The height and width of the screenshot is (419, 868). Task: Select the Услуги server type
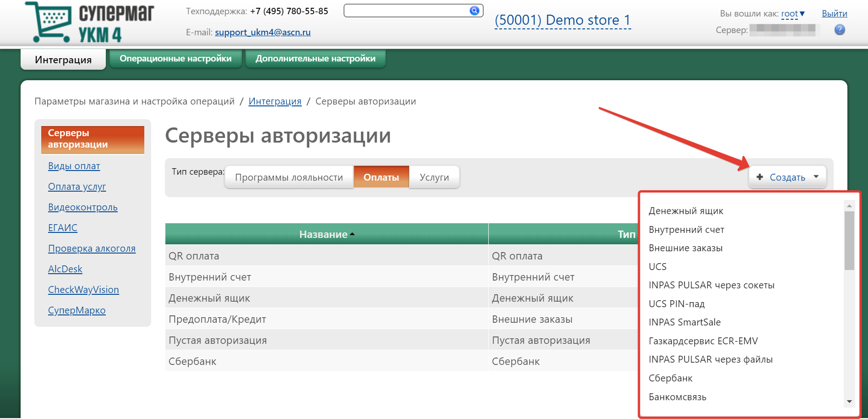[434, 177]
